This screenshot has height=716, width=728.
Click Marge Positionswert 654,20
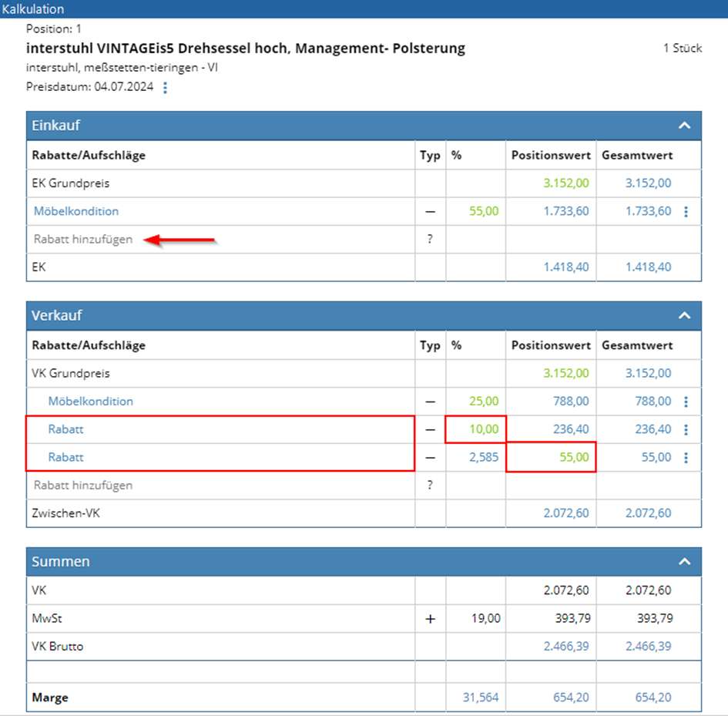[x=571, y=698]
